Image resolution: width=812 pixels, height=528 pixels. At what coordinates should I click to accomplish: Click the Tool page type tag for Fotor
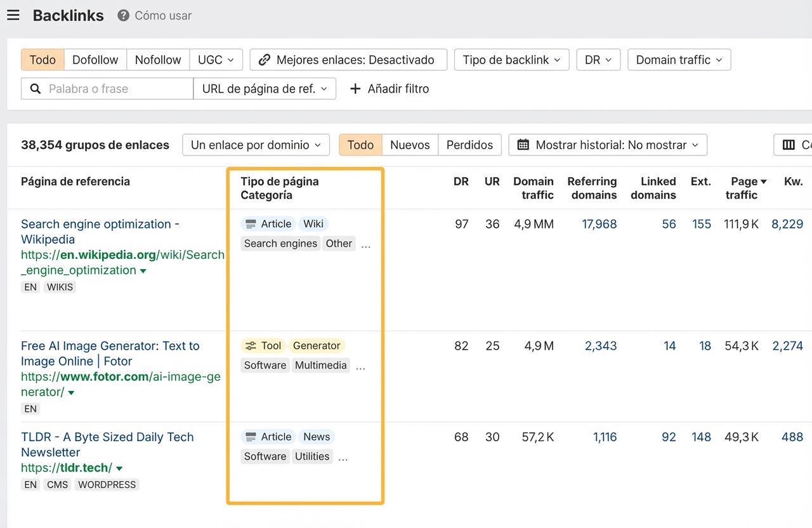click(x=263, y=346)
